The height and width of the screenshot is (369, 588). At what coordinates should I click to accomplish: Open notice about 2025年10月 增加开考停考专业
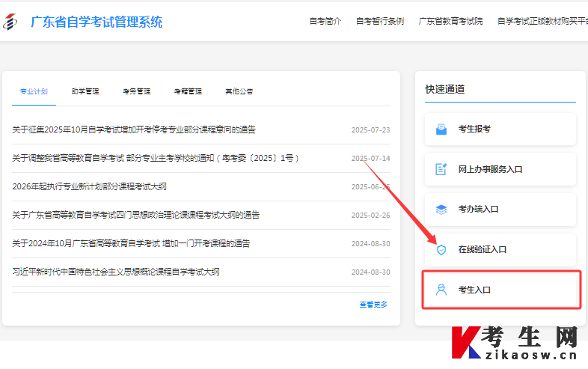[134, 130]
